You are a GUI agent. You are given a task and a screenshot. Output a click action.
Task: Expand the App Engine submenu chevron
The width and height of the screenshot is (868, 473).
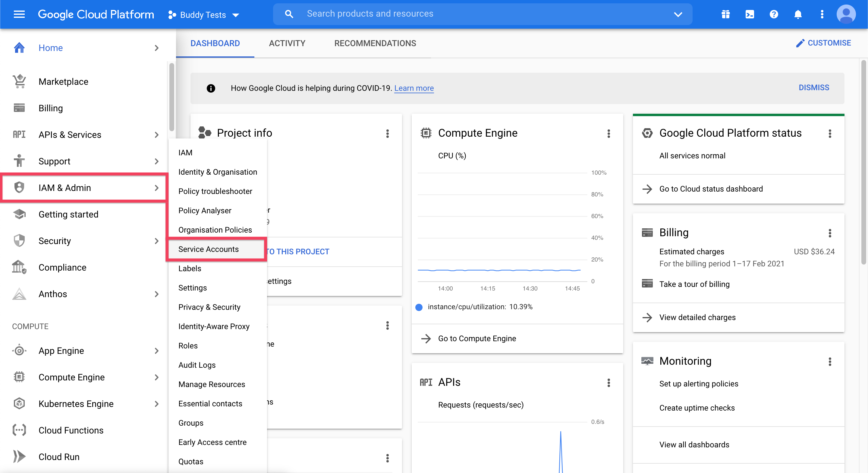pyautogui.click(x=156, y=351)
